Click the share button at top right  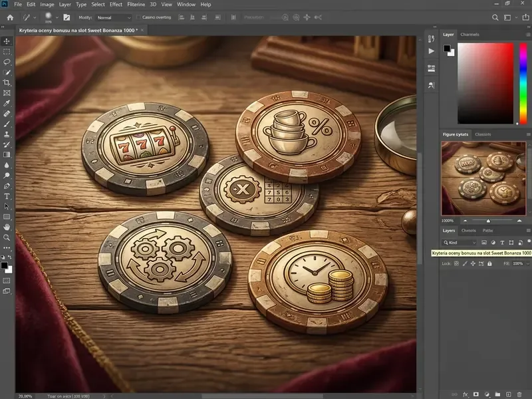pyautogui.click(x=525, y=17)
